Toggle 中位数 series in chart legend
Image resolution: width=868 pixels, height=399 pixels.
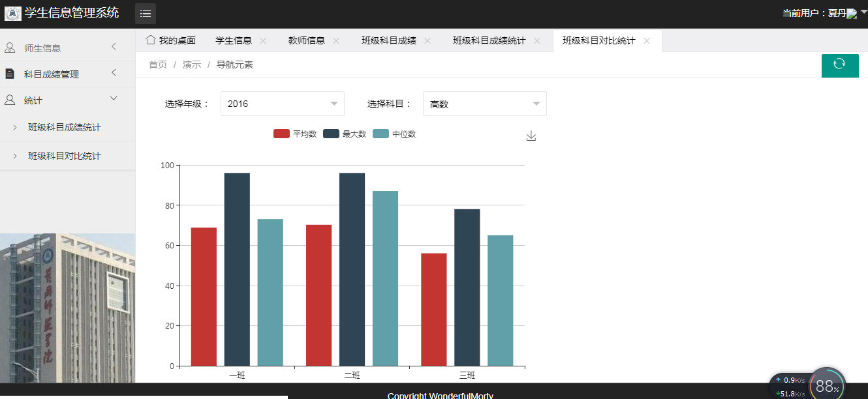pyautogui.click(x=394, y=134)
